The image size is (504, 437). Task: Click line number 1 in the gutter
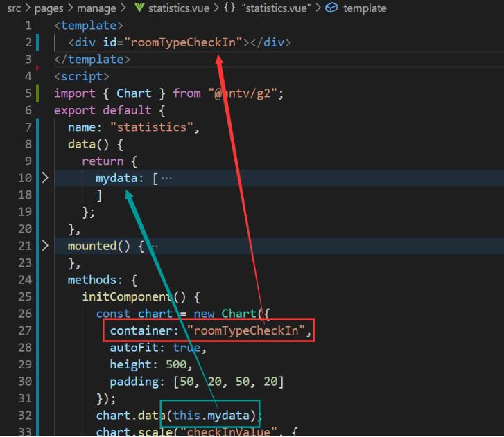pyautogui.click(x=28, y=26)
